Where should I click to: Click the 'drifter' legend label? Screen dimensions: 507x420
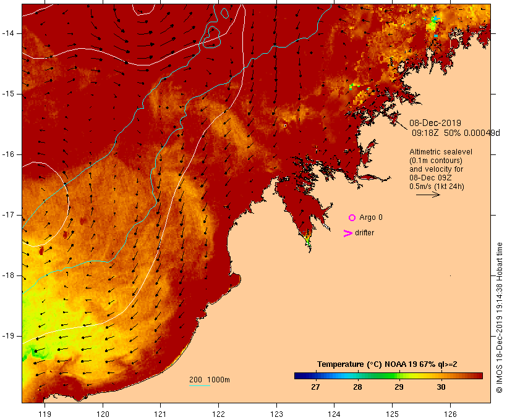click(x=364, y=233)
